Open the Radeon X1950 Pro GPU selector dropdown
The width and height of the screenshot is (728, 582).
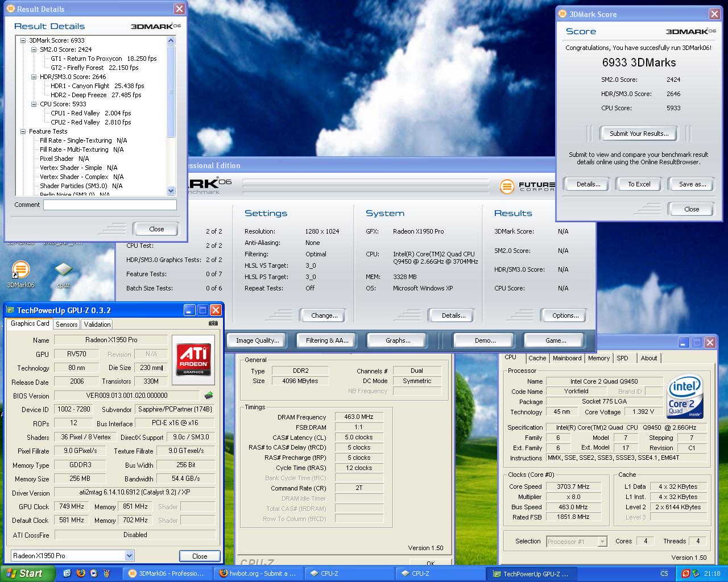129,555
